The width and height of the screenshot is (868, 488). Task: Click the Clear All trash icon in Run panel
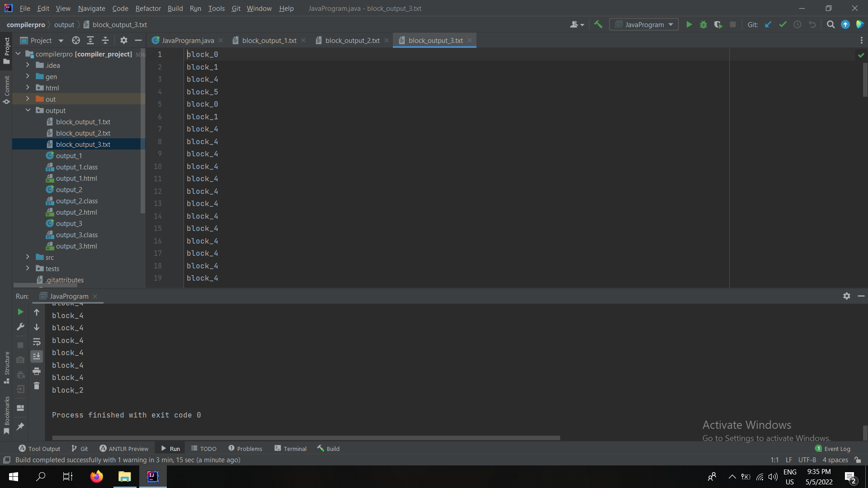tap(37, 386)
